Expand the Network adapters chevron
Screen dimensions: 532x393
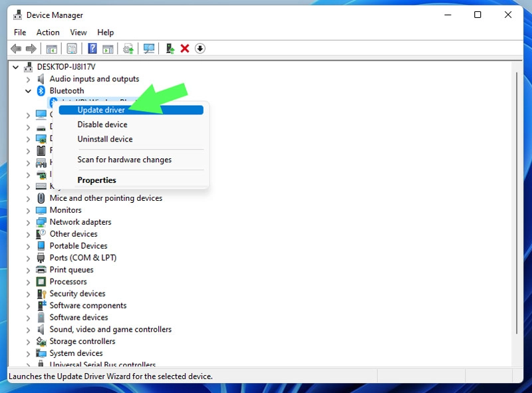(x=28, y=223)
